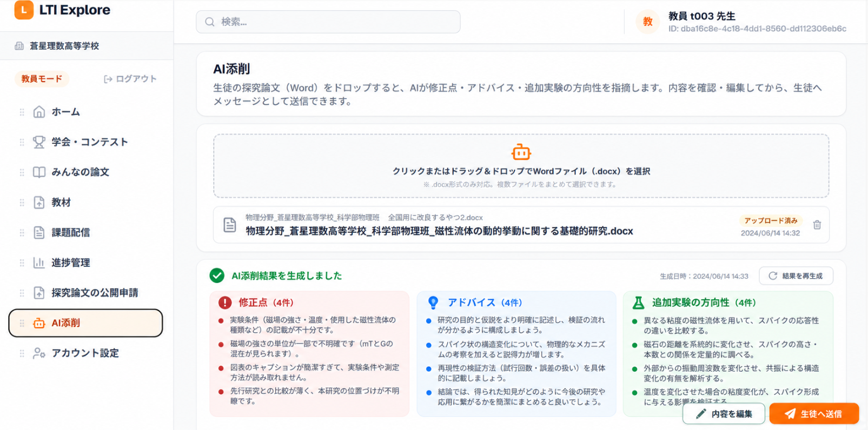Click the 結果を再生成 button

pos(796,276)
